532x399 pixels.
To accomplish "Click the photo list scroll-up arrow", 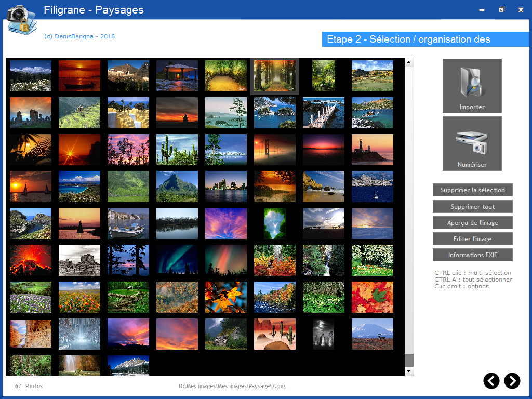I will [x=409, y=62].
